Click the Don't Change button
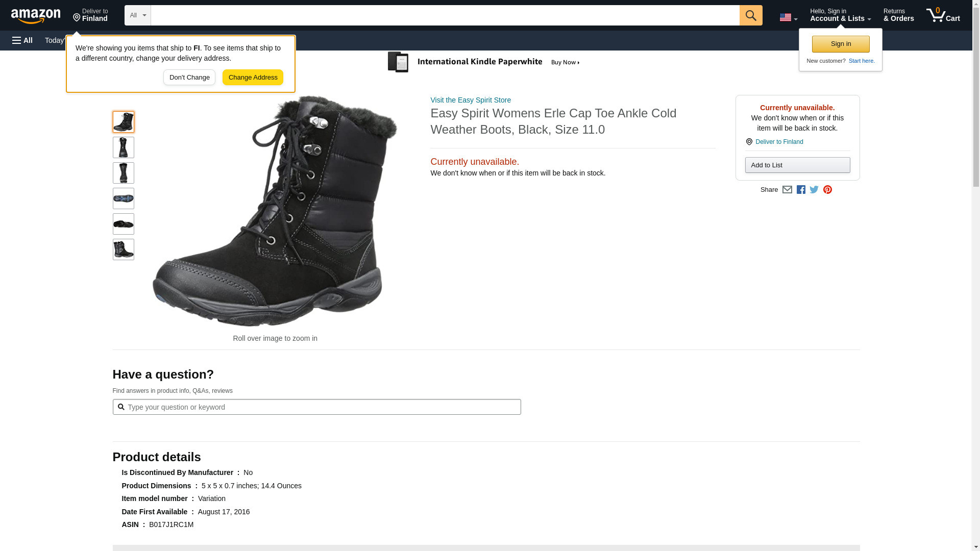The width and height of the screenshot is (980, 551). (189, 78)
